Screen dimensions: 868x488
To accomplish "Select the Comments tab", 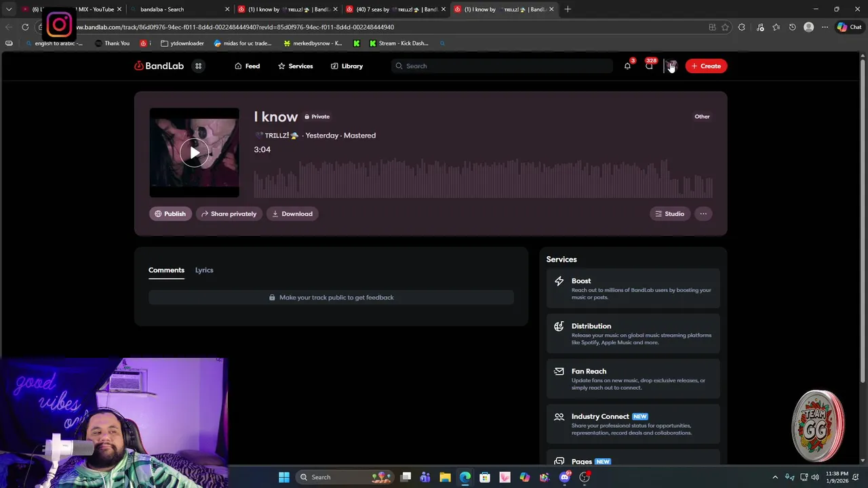I will tap(166, 270).
